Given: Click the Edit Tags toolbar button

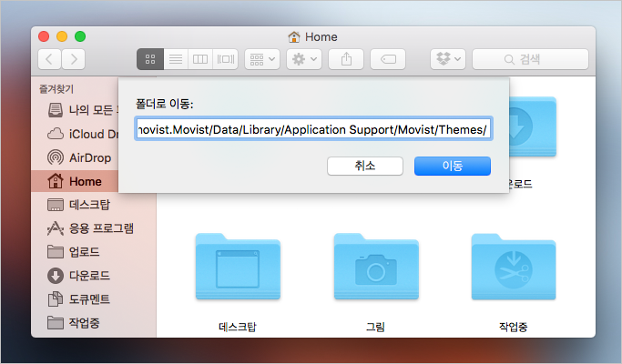Looking at the screenshot, I should 388,59.
